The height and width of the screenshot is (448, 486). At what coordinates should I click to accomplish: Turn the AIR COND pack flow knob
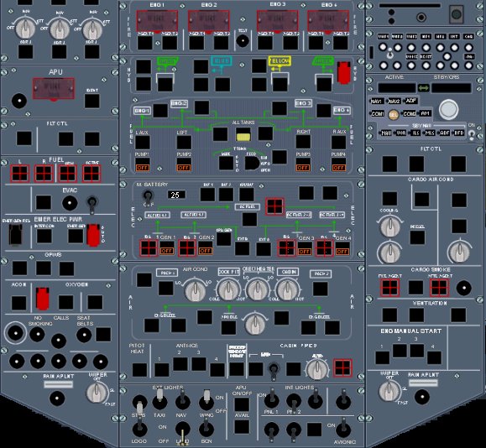click(x=196, y=290)
